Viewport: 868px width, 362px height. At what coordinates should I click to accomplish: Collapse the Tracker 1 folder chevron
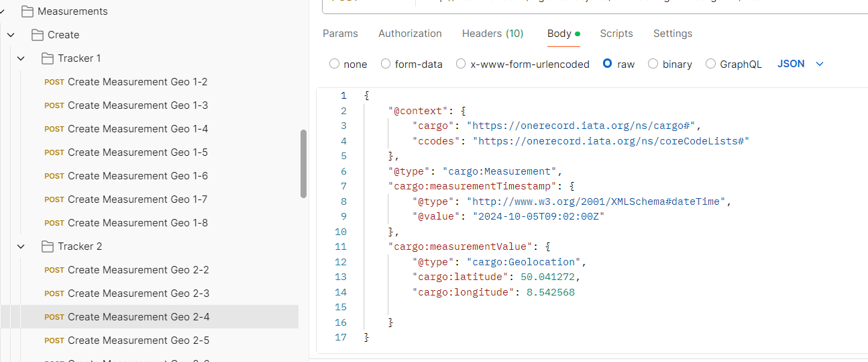click(21, 58)
